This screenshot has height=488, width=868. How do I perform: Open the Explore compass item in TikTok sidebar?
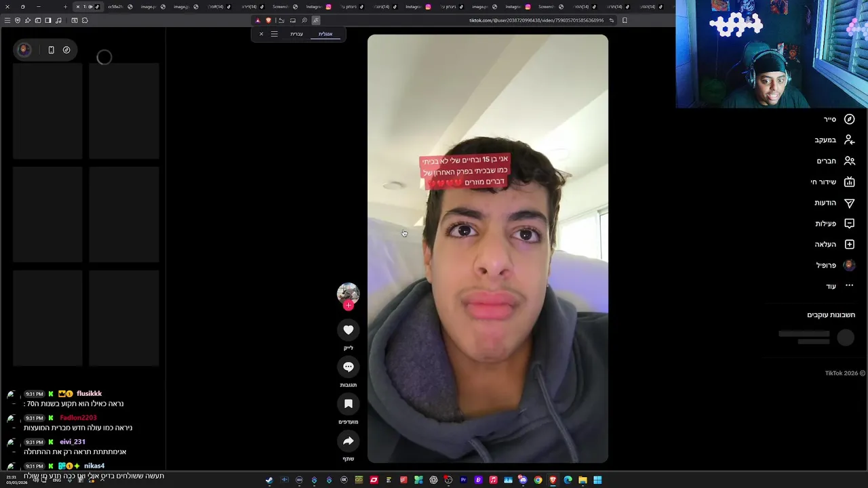840,119
